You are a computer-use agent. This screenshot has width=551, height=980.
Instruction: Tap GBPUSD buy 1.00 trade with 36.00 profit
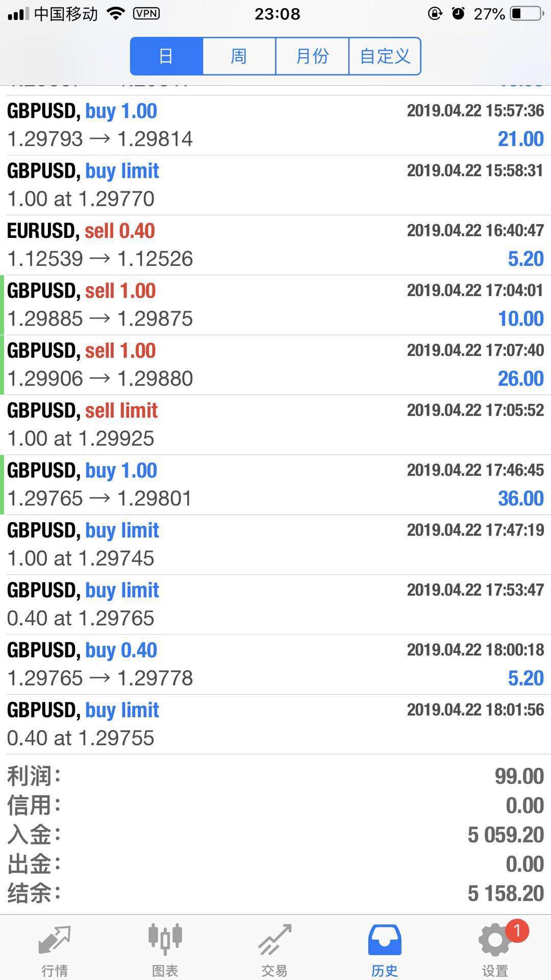point(275,484)
